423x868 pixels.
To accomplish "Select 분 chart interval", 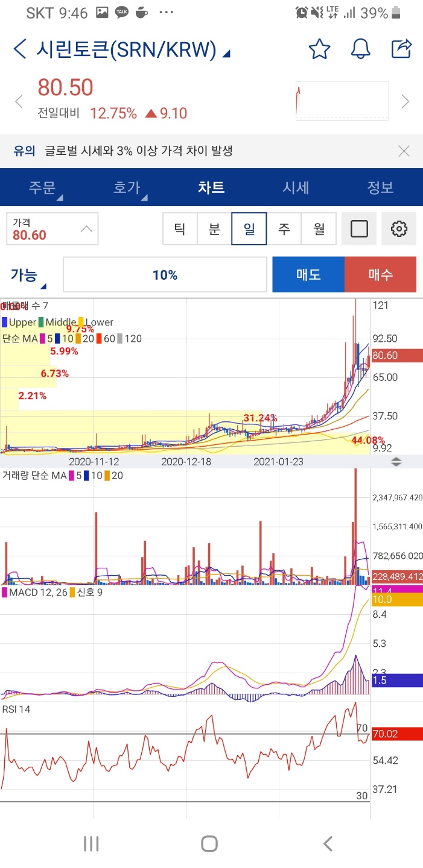I will (214, 228).
